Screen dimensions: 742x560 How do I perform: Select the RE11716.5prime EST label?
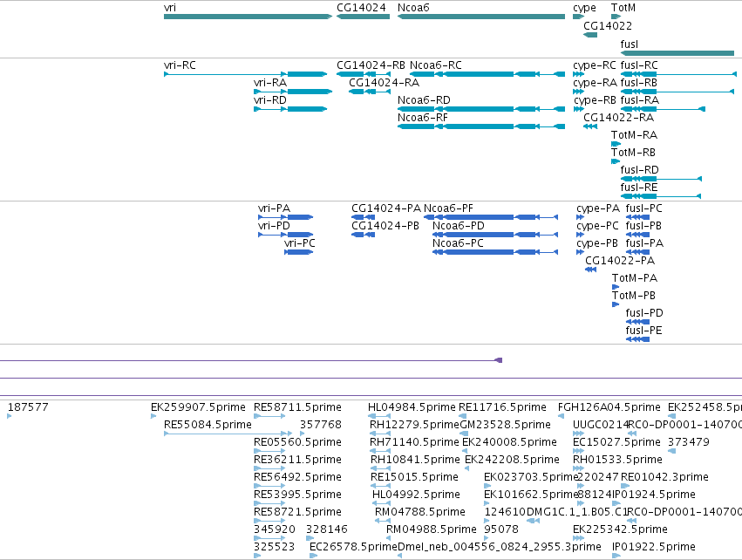pyautogui.click(x=502, y=407)
